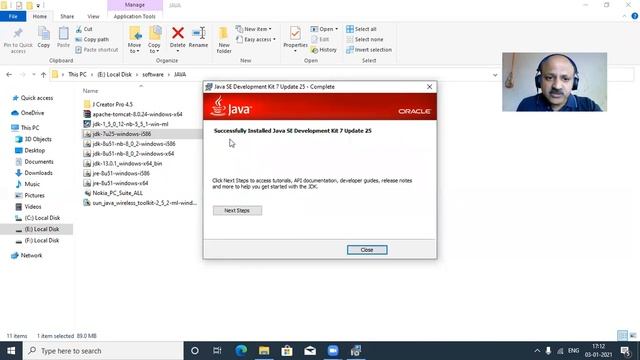
Task: Open (F:) Local Disk in sidebar
Action: tap(37, 240)
